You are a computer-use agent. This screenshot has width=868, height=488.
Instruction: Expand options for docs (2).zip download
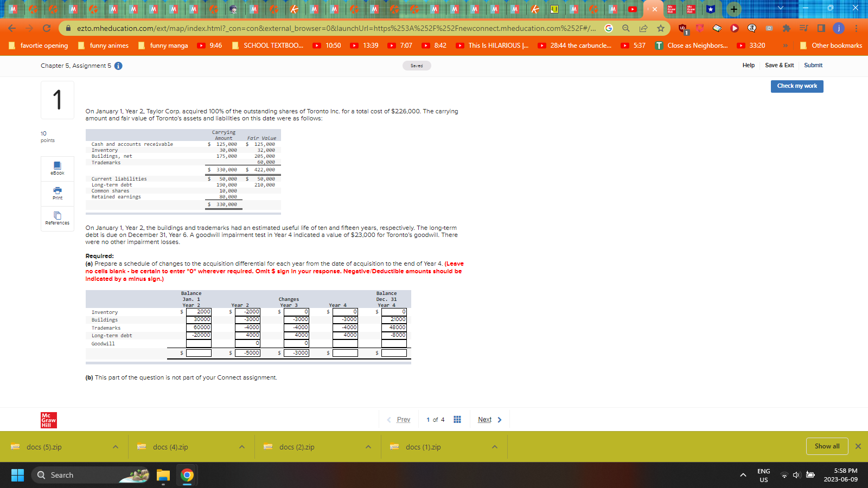[x=368, y=447]
